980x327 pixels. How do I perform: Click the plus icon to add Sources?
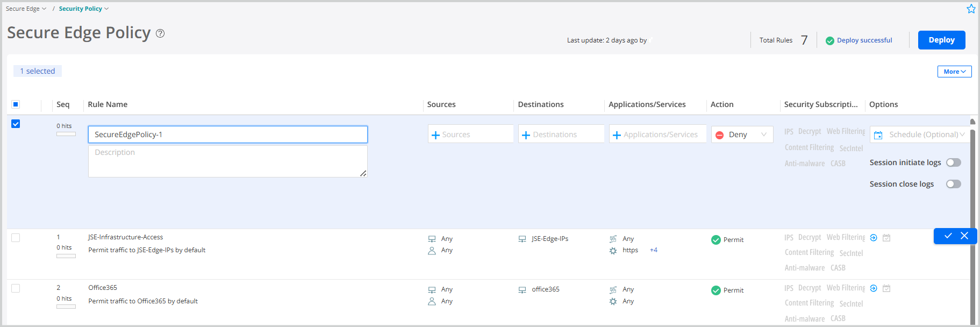pyautogui.click(x=435, y=135)
